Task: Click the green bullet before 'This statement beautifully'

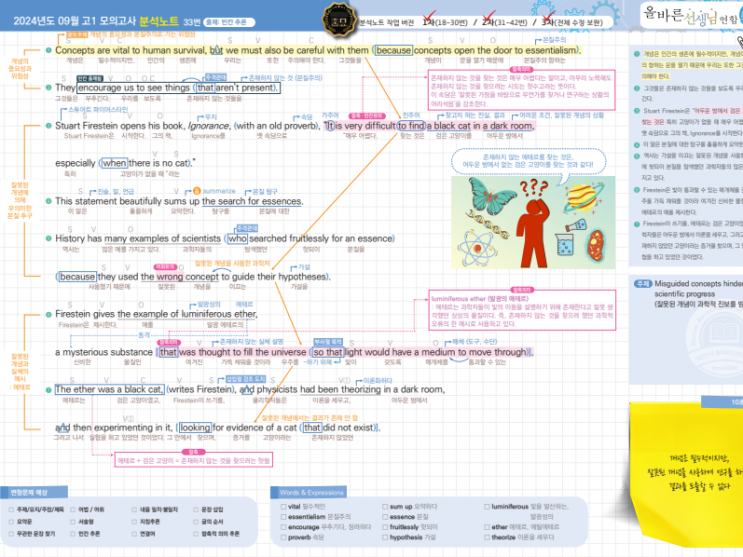Action: [48, 201]
